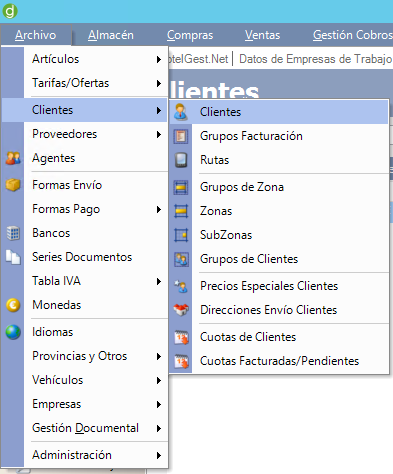Screen dimensions: 393x474
Task: Choose Tarifas/Ofertas menu item
Action: click(85, 83)
